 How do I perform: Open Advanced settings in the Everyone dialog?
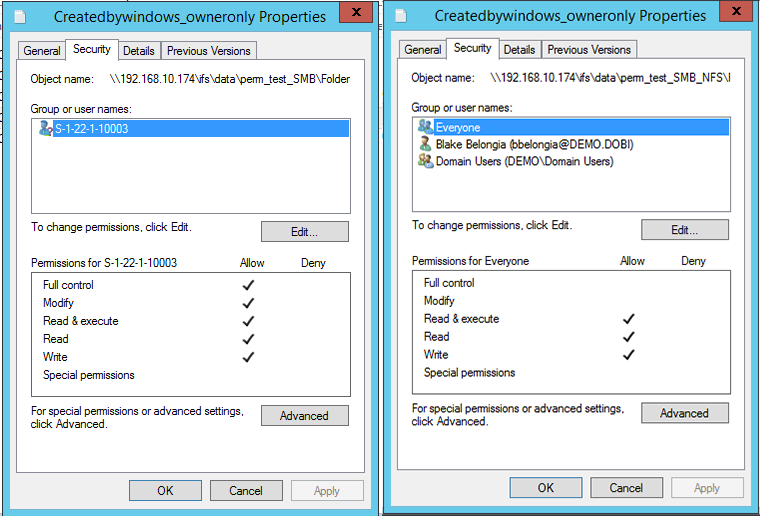pyautogui.click(x=684, y=413)
